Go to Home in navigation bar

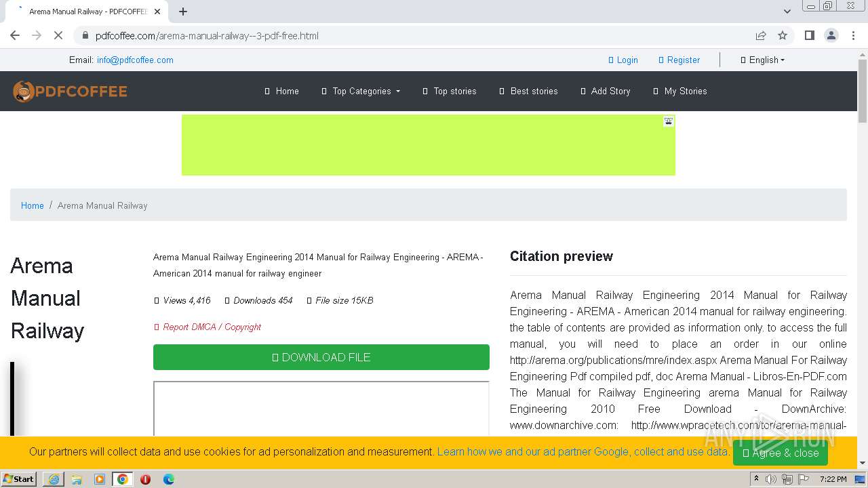[x=281, y=91]
